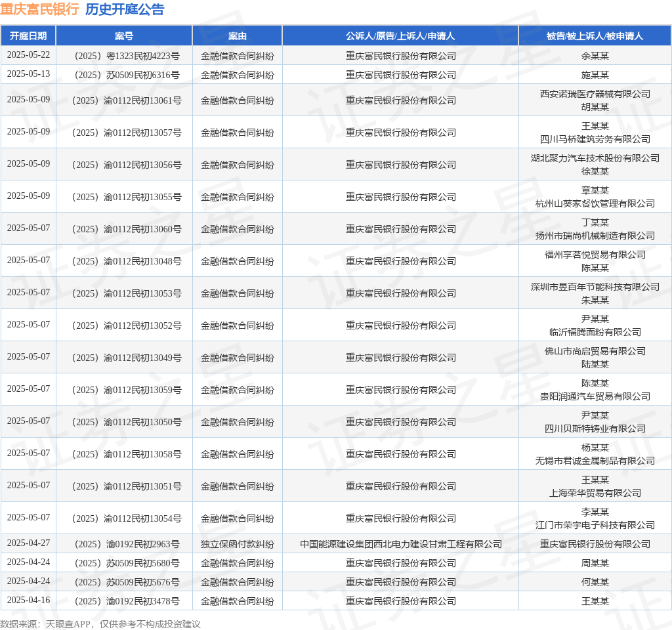Select case number 苏0509民初5676号
The width and height of the screenshot is (672, 630).
tap(127, 583)
